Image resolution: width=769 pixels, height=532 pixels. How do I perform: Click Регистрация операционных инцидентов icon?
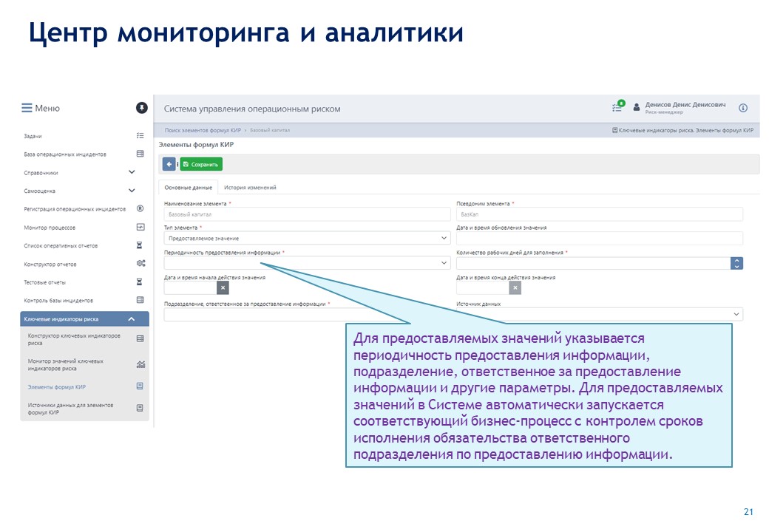(140, 208)
